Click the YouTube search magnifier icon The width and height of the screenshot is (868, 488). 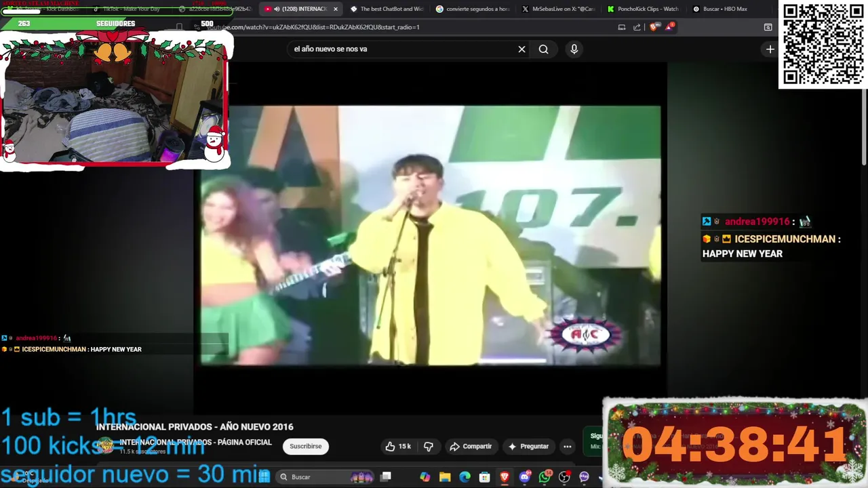543,49
